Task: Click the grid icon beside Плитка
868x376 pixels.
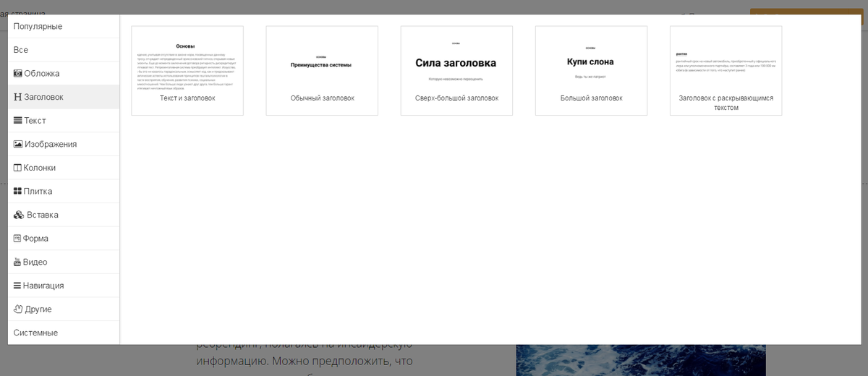Action: tap(18, 192)
